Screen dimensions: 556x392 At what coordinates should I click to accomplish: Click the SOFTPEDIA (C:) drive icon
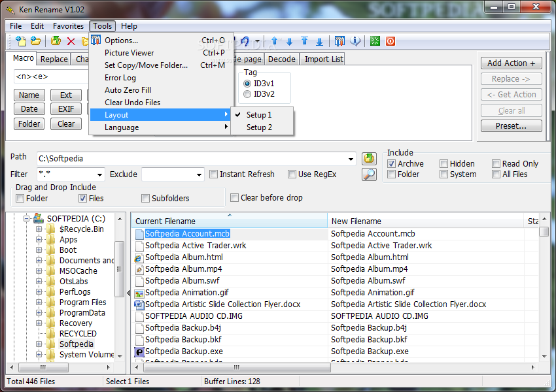point(39,218)
